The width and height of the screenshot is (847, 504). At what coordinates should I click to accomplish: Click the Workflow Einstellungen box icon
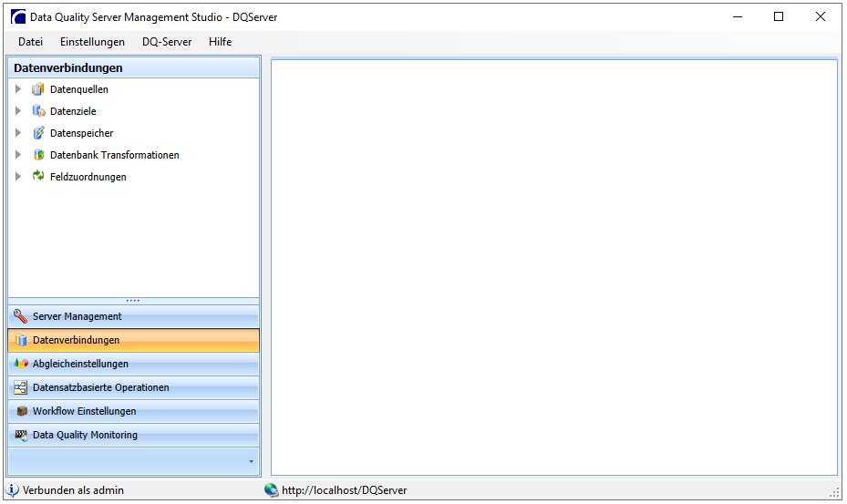point(22,411)
